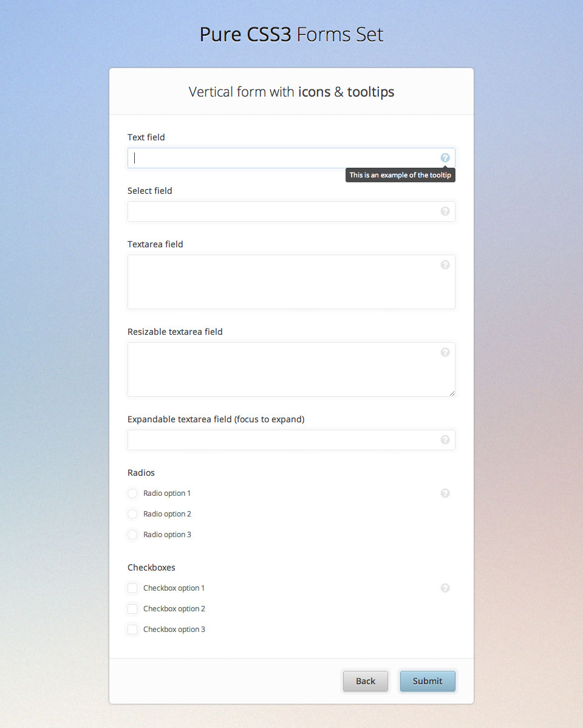This screenshot has width=583, height=728.
Task: Click the help icon beside Radios
Action: pyautogui.click(x=445, y=493)
